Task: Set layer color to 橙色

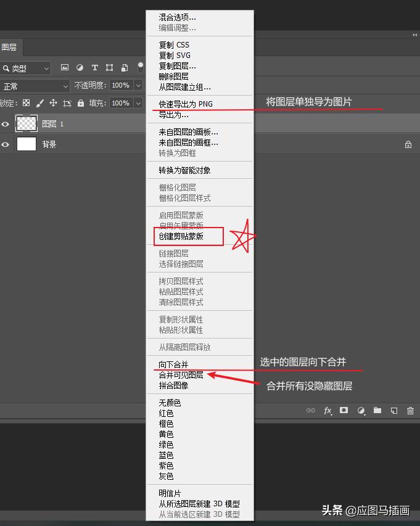Action: (x=166, y=424)
